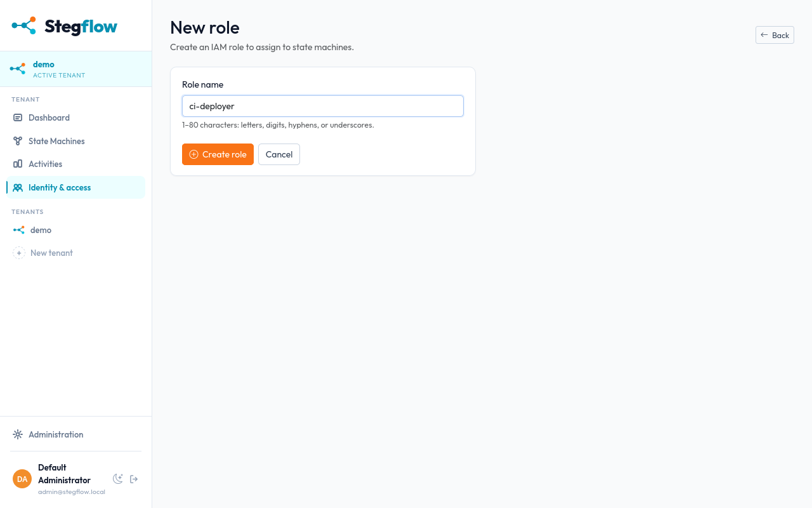
Task: Toggle dark mode with the moon icon
Action: [x=118, y=479]
